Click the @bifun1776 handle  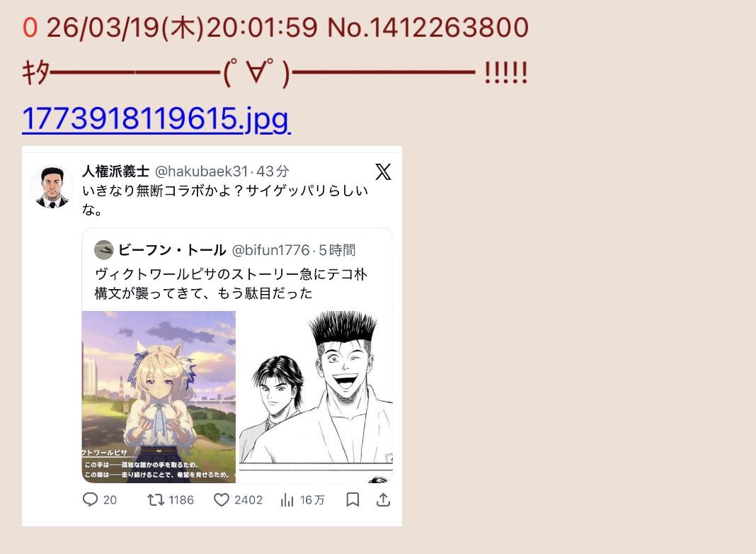click(x=270, y=250)
